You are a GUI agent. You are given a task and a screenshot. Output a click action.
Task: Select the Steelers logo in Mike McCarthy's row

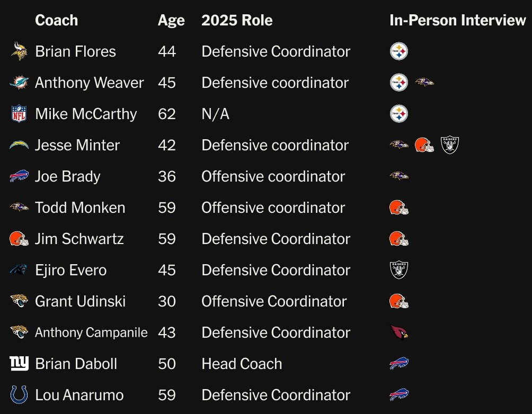pos(399,114)
